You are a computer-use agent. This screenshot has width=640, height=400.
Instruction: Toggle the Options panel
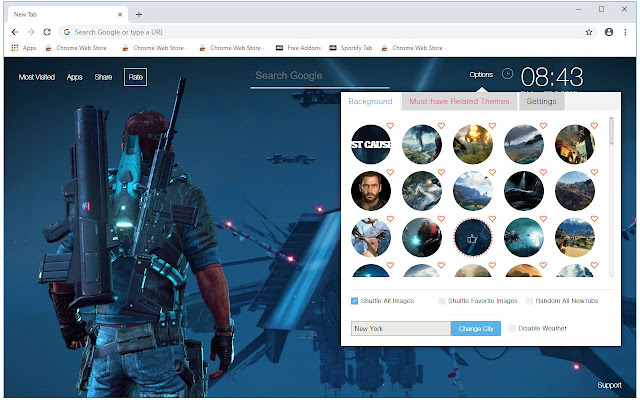click(481, 75)
